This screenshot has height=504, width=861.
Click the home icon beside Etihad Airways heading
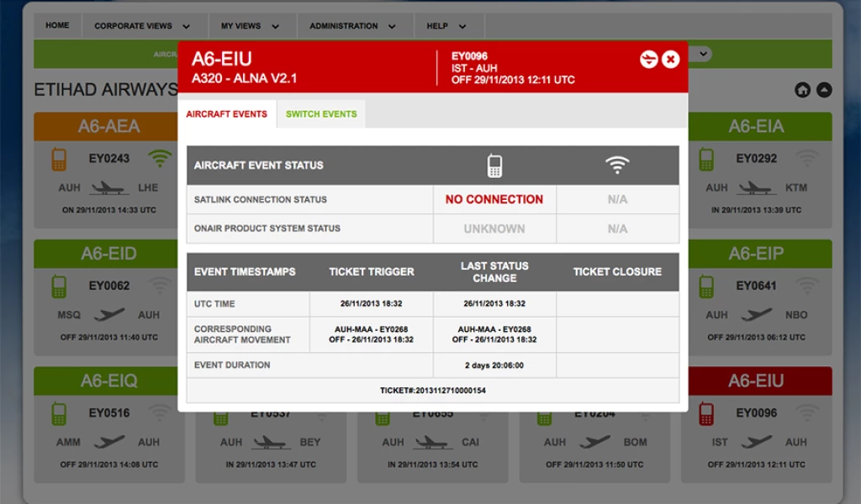point(802,90)
